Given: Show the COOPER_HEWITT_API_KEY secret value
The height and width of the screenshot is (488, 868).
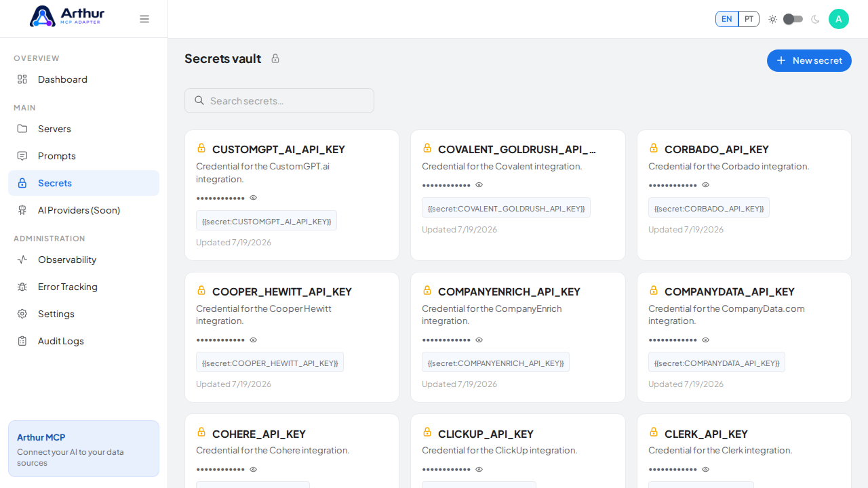Looking at the screenshot, I should click(254, 340).
